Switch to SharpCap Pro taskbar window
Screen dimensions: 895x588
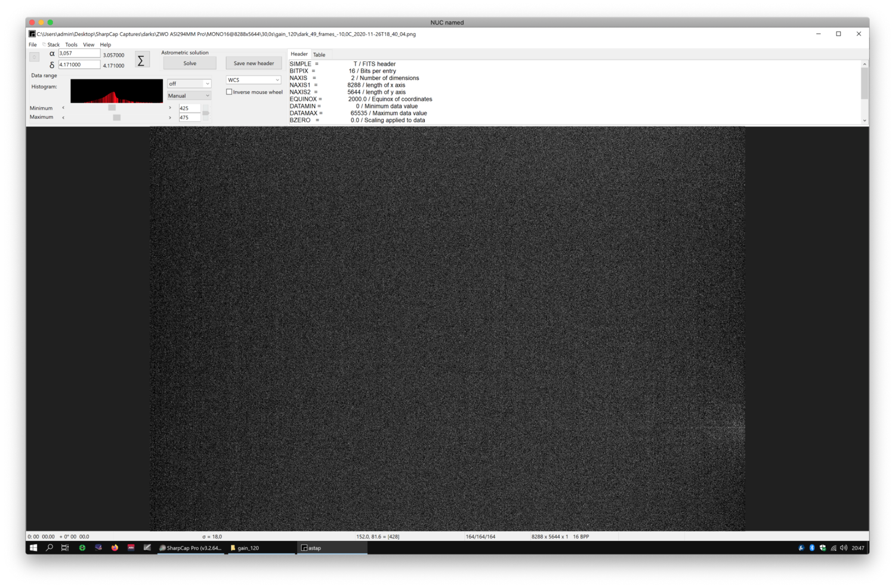click(x=190, y=547)
